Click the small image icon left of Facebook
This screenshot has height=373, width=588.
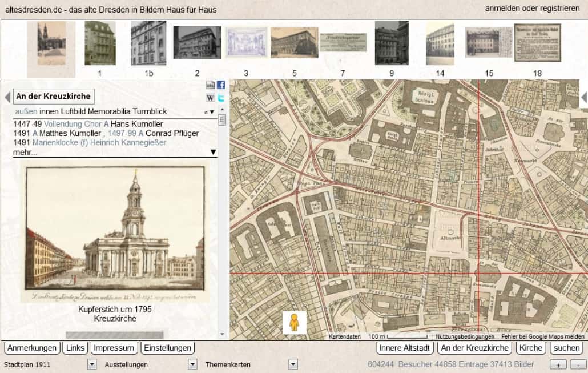(x=210, y=85)
